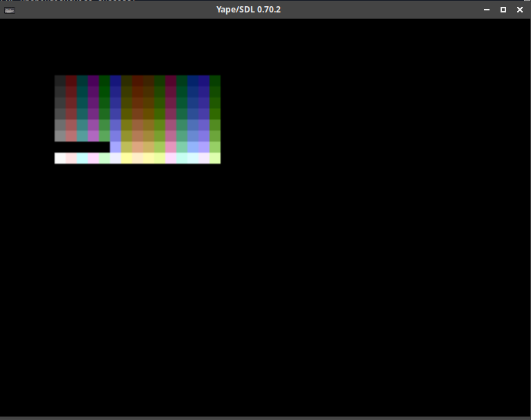The width and height of the screenshot is (531, 420).
Task: Minimize the Yape/SDL window
Action: click(487, 10)
